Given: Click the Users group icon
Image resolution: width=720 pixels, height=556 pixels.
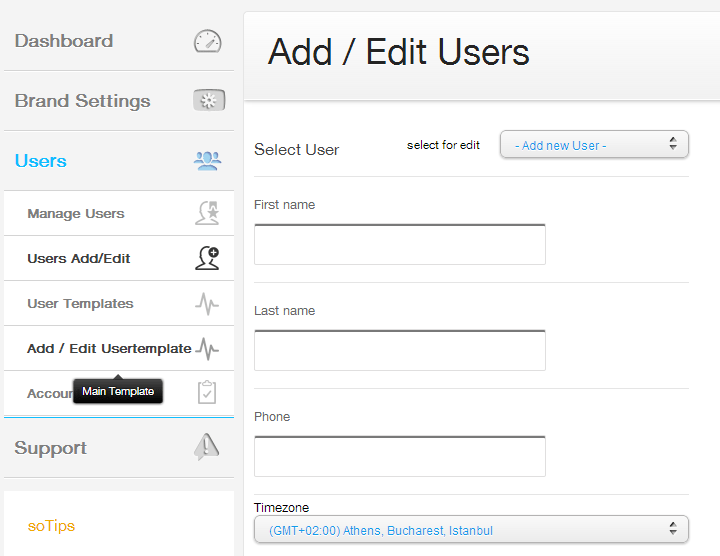Looking at the screenshot, I should tap(208, 161).
